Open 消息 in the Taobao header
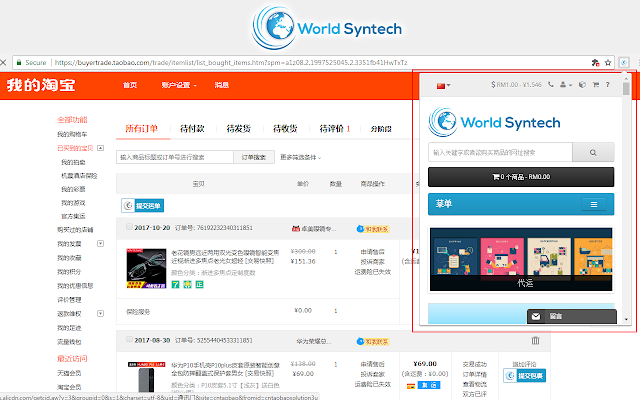This screenshot has width=640, height=400. click(x=222, y=85)
